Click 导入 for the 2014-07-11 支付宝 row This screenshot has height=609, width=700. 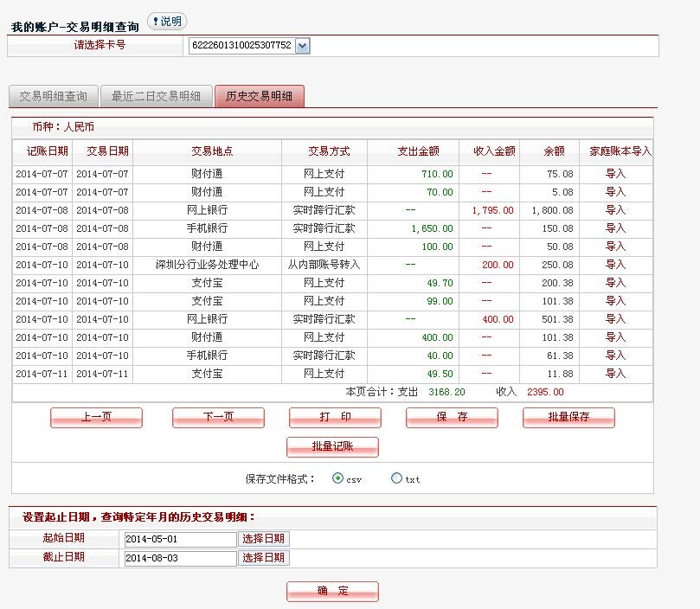click(x=615, y=374)
